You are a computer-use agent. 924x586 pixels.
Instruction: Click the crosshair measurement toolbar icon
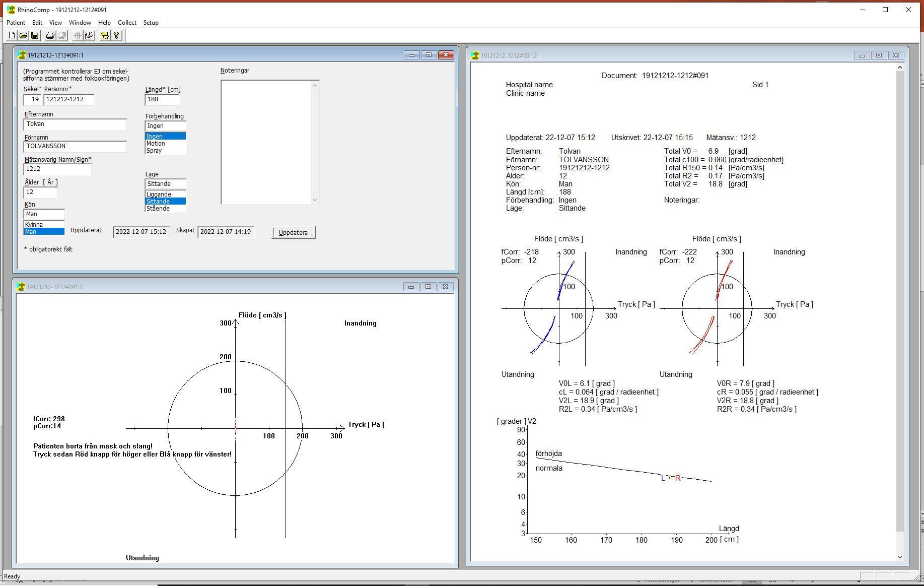tap(77, 35)
